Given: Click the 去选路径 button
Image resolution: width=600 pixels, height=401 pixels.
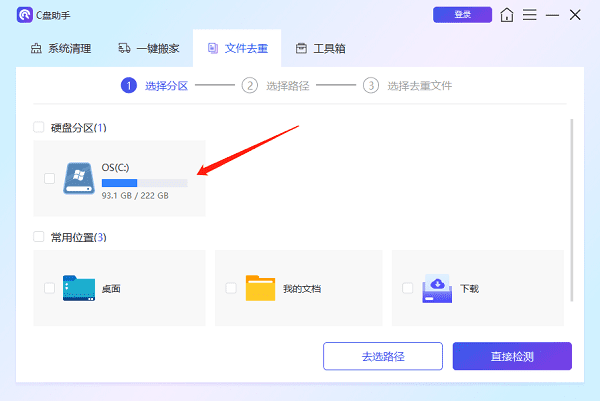Looking at the screenshot, I should point(382,356).
